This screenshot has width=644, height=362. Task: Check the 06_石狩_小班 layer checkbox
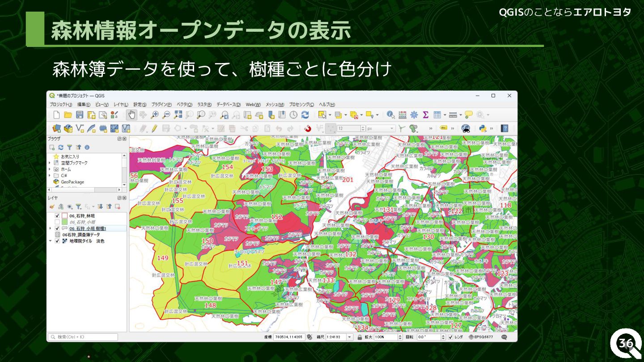tap(57, 222)
